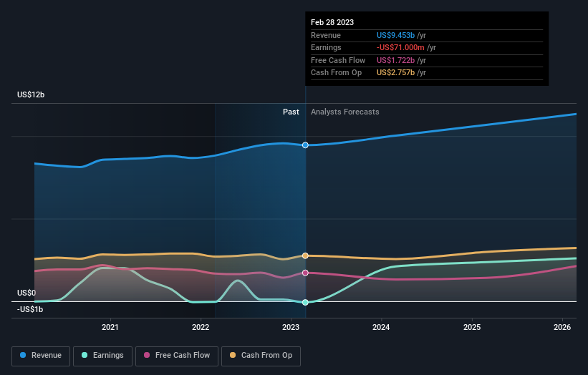Click the US$12b y-axis label
The height and width of the screenshot is (375, 588).
(x=31, y=94)
